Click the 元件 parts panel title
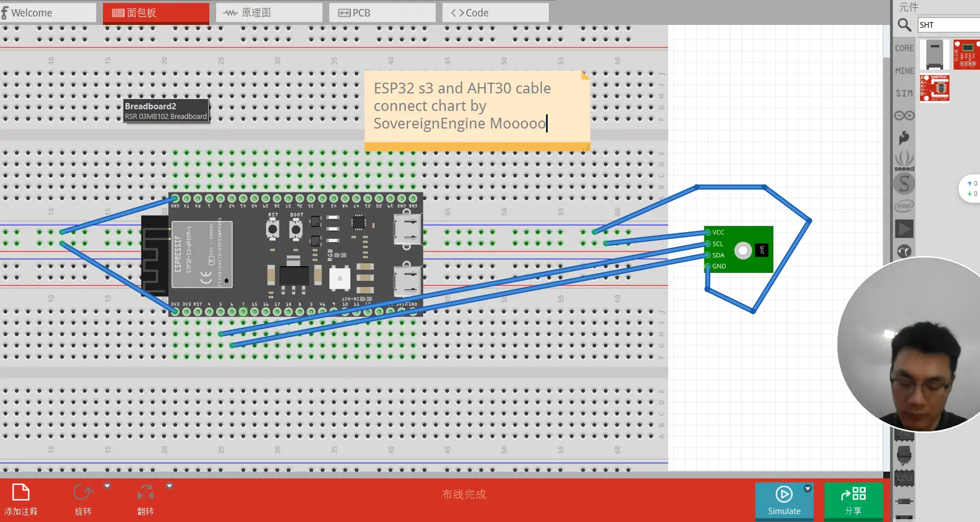Screen dimensions: 980x522 (x=909, y=7)
